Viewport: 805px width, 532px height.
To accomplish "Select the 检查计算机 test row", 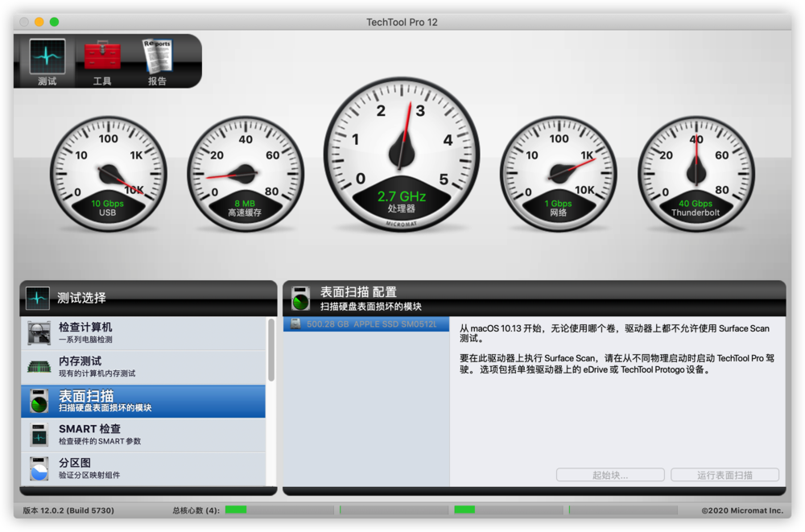I will point(143,333).
